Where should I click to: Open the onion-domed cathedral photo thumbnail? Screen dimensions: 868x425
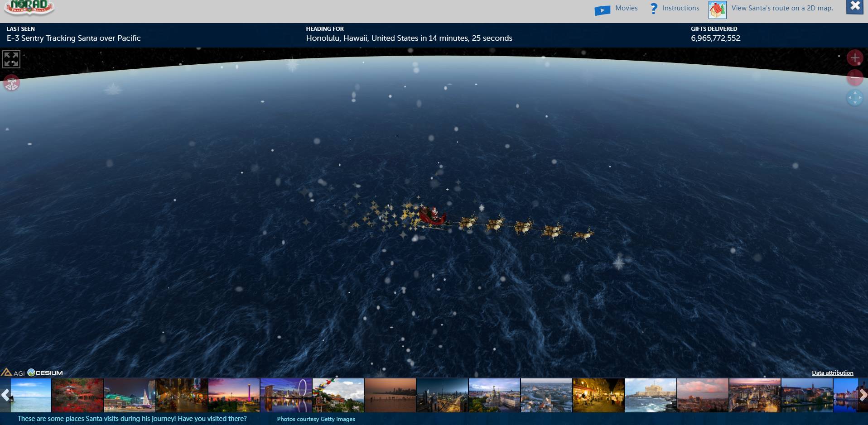(494, 395)
